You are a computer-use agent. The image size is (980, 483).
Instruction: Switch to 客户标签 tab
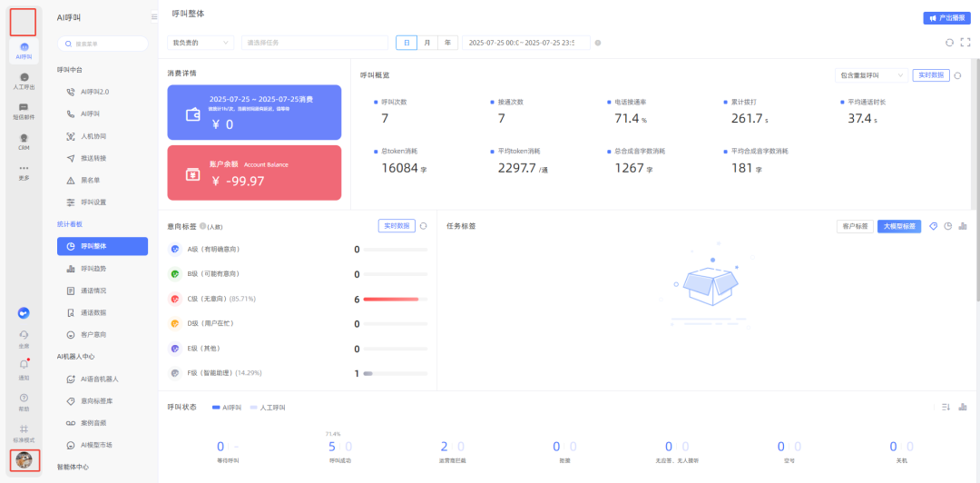point(855,226)
